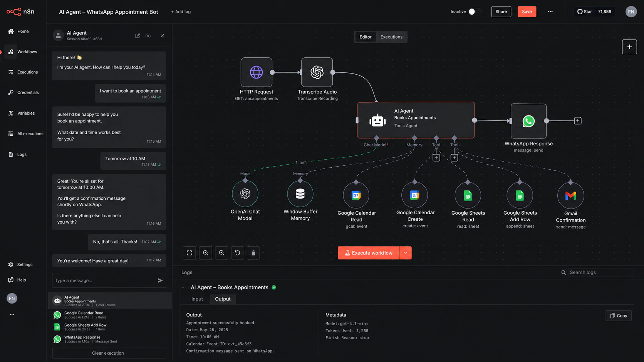Click the GitHub Star button
The width and height of the screenshot is (644, 362).
click(x=584, y=12)
